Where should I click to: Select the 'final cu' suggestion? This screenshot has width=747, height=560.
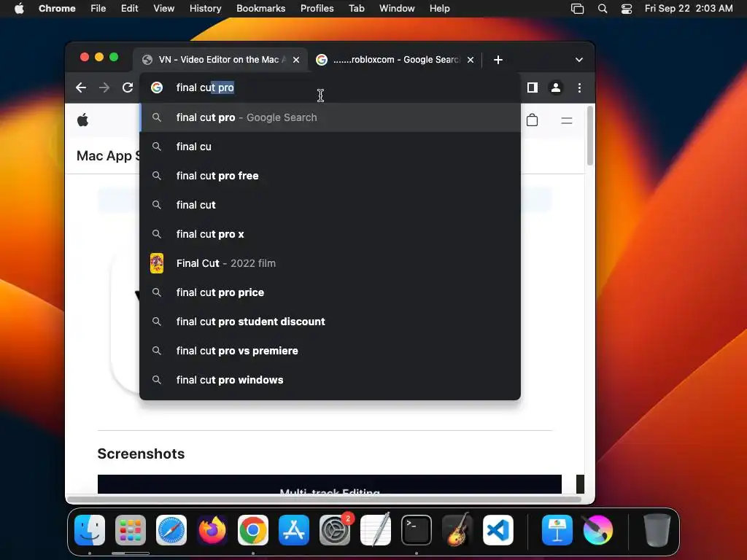[x=330, y=147]
